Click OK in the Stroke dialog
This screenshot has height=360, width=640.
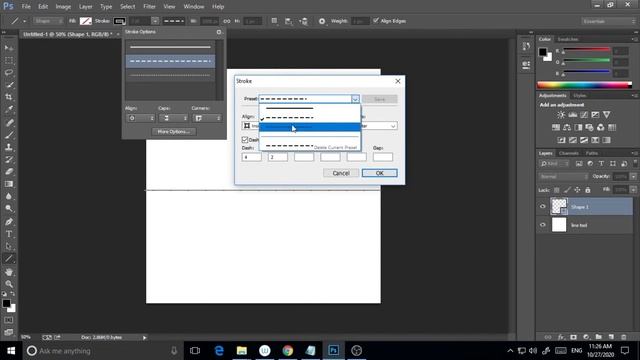(x=380, y=173)
